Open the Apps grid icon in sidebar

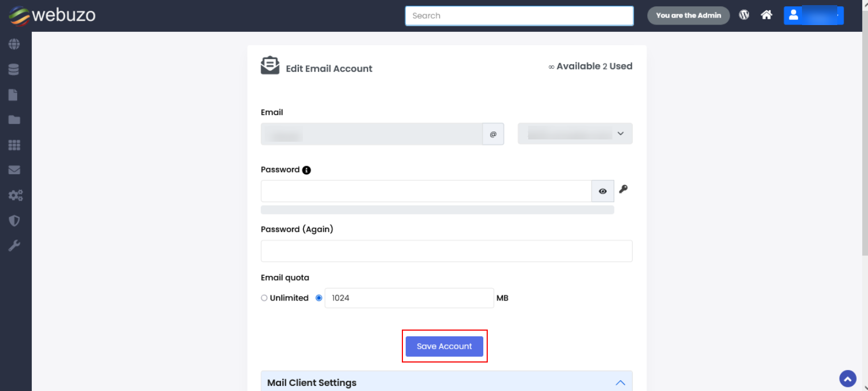[x=15, y=145]
